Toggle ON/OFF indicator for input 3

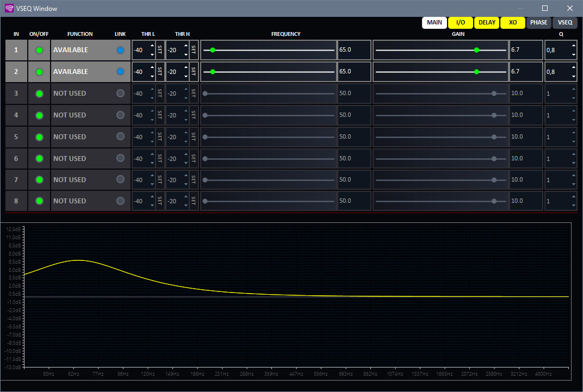pos(39,94)
